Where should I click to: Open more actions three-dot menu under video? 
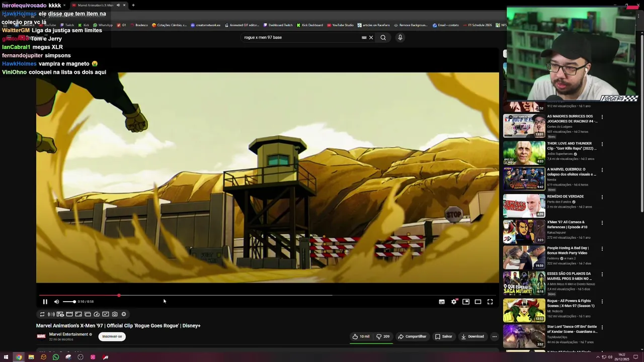(495, 336)
